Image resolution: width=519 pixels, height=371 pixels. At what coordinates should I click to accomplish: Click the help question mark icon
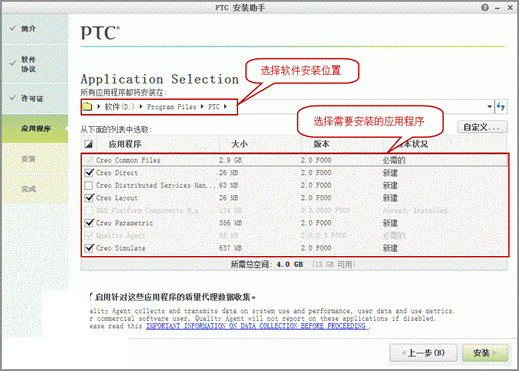tap(485, 7)
